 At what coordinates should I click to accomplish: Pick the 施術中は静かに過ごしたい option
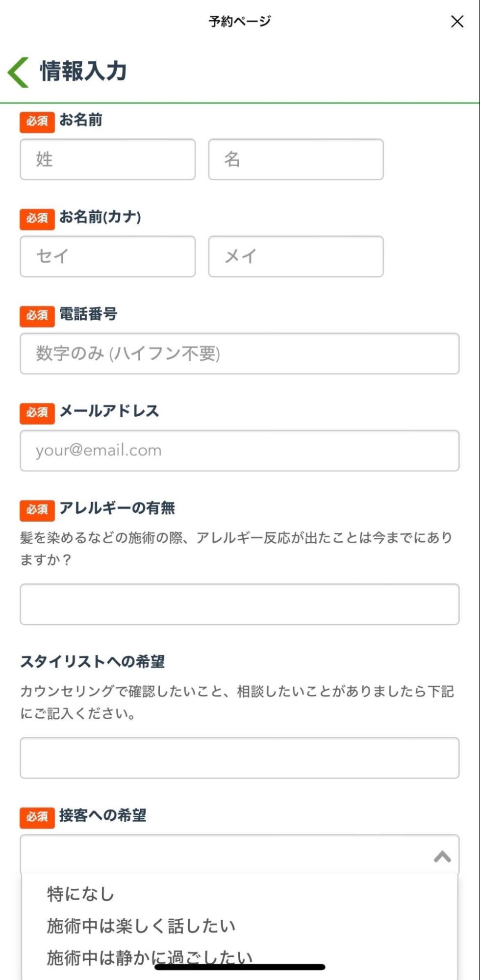pyautogui.click(x=150, y=956)
